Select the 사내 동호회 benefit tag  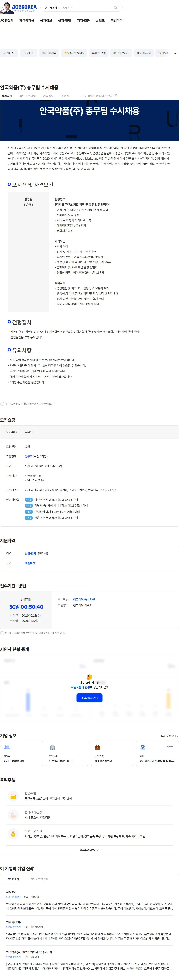coord(49,53)
